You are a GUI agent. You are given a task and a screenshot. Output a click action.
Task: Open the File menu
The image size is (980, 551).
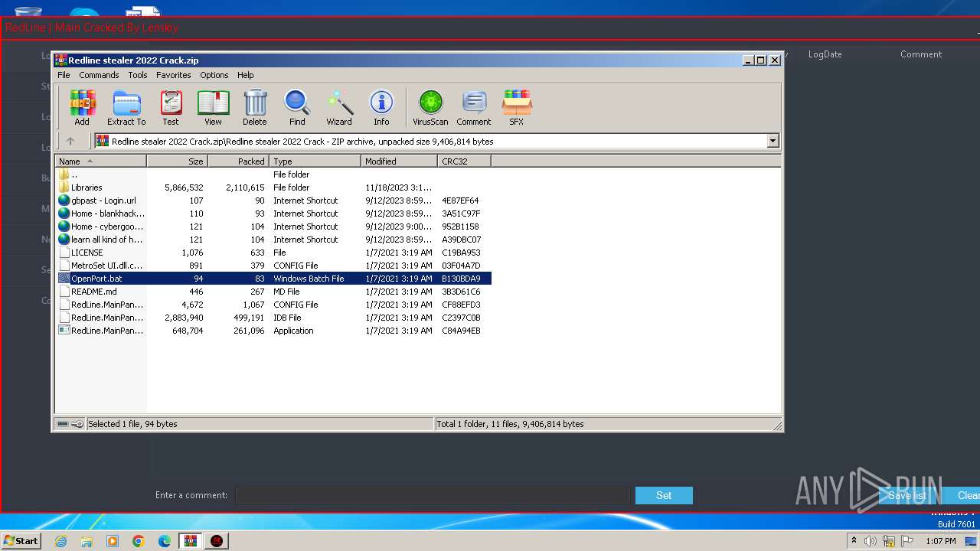[64, 75]
